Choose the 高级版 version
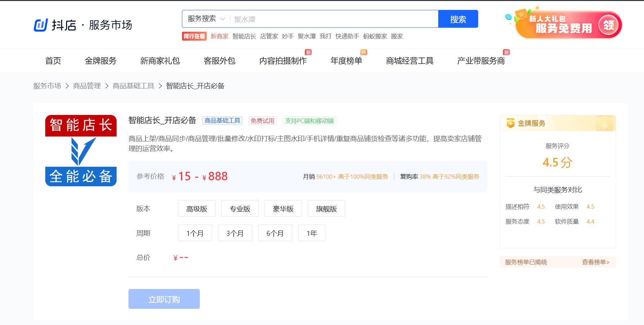Viewport: 644px width, 325px height. pyautogui.click(x=197, y=208)
